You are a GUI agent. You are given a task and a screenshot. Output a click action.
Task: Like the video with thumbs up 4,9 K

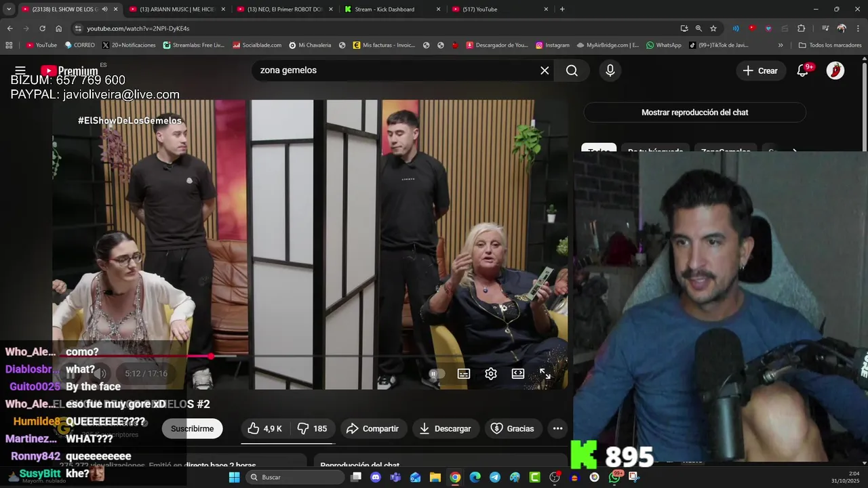pyautogui.click(x=264, y=428)
